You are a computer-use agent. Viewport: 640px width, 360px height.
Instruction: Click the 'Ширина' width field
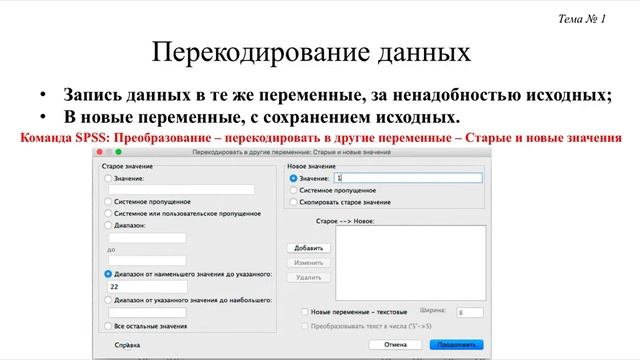[470, 313]
